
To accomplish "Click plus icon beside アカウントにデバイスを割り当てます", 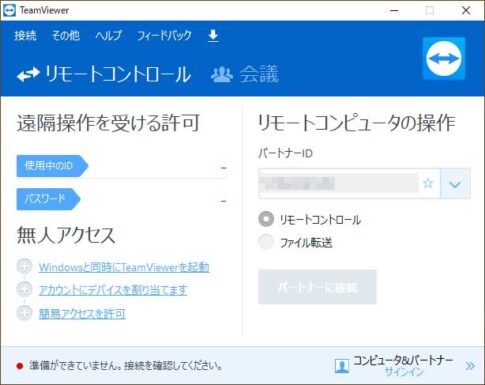I will pyautogui.click(x=25, y=290).
